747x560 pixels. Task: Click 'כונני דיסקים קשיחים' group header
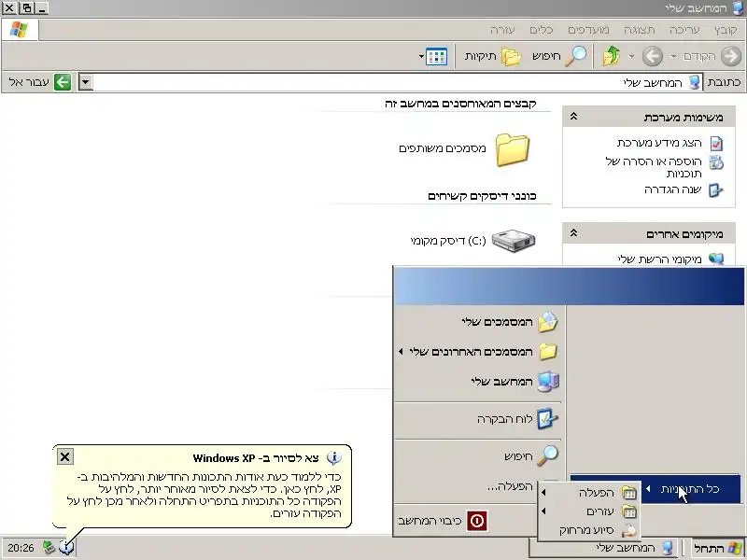tap(482, 196)
